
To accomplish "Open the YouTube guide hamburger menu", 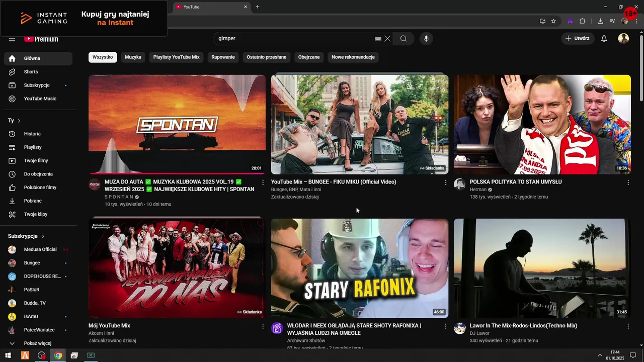I will click(12, 39).
